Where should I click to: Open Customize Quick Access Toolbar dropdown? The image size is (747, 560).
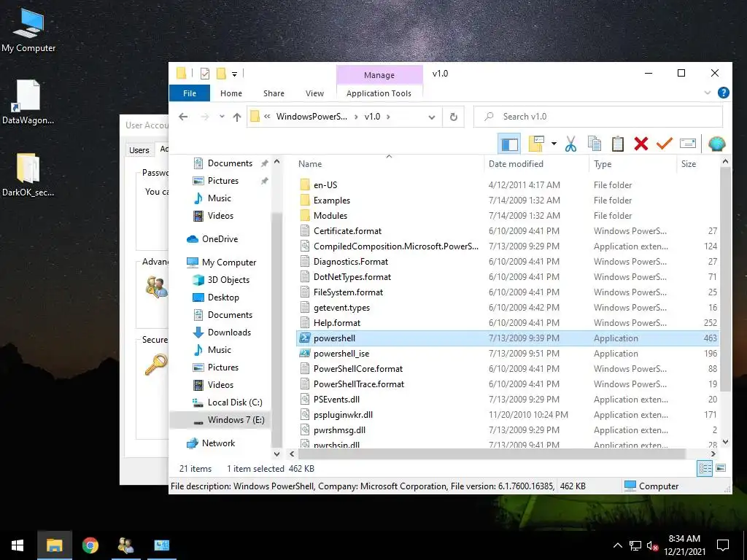234,74
